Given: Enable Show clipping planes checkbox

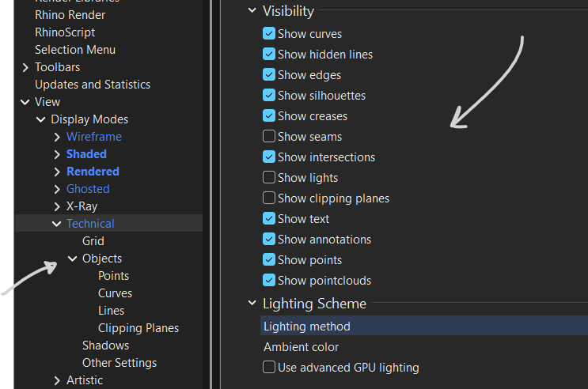Looking at the screenshot, I should click(x=270, y=198).
